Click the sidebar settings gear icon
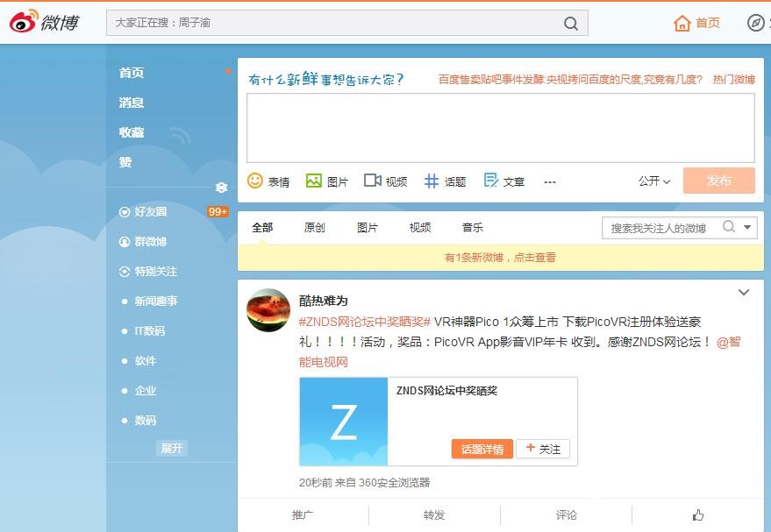 [221, 188]
